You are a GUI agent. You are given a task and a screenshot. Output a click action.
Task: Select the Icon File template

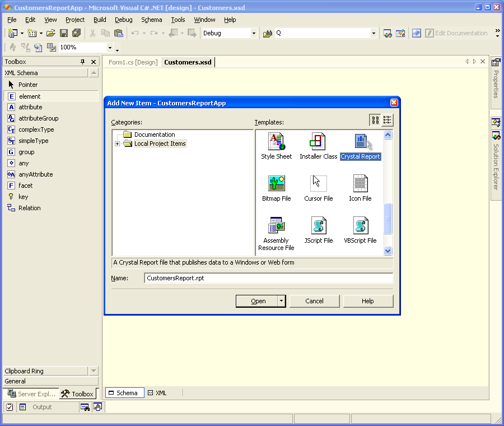click(x=360, y=184)
